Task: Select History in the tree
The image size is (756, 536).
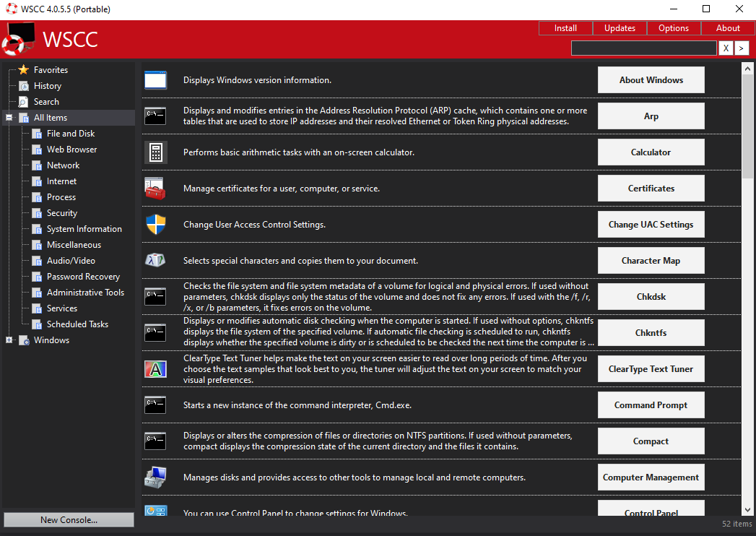Action: pos(47,86)
